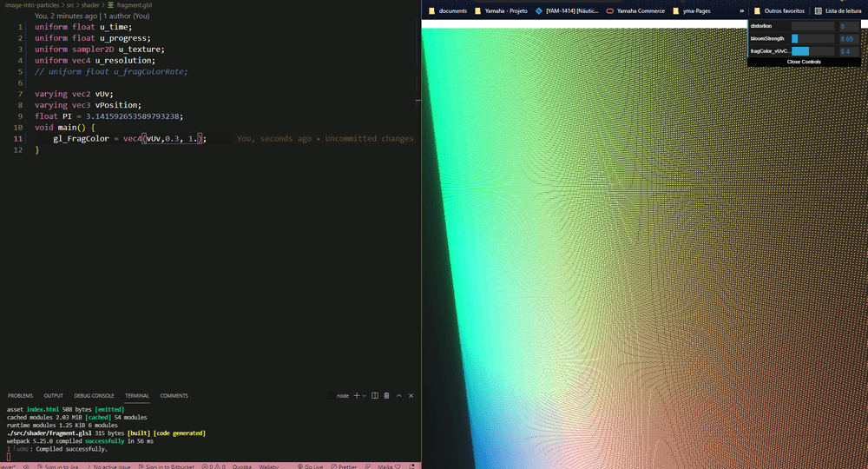Switch to the DEBUG CONSOLE tab
The height and width of the screenshot is (469, 868).
click(x=94, y=395)
